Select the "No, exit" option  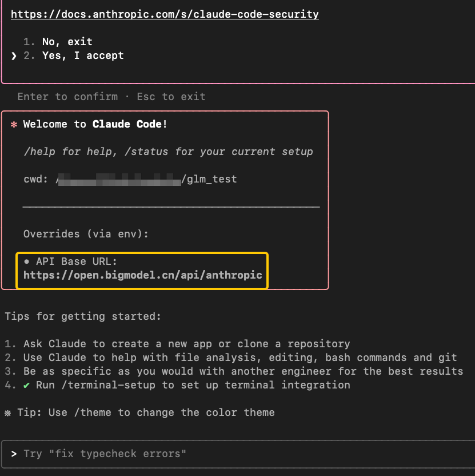67,42
